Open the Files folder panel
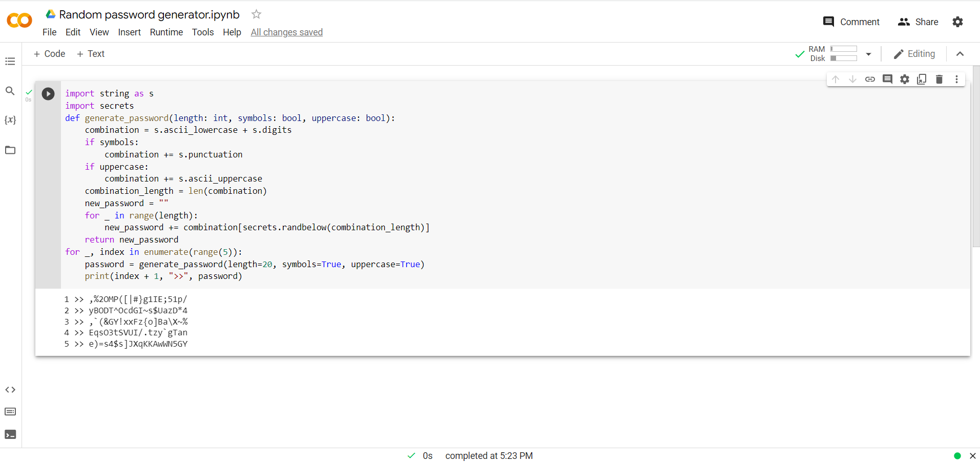Viewport: 980px width, 462px height. click(10, 150)
